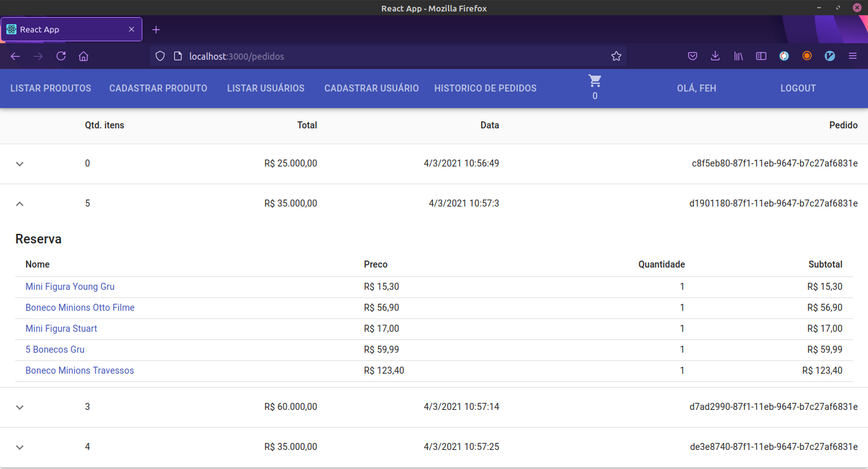Screen dimensions: 868x469
Task: Open 5 Bonecos Gru link
Action: point(55,350)
